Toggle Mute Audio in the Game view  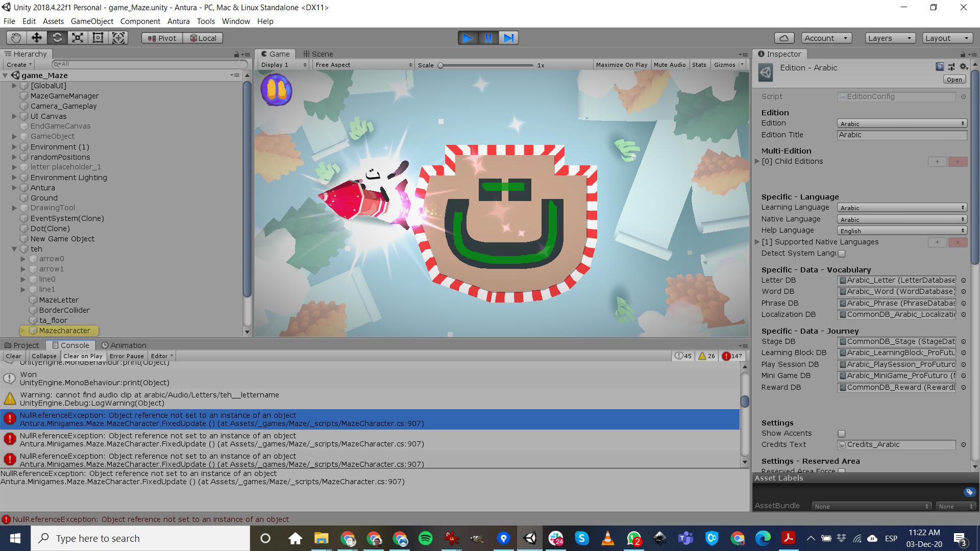coord(670,64)
